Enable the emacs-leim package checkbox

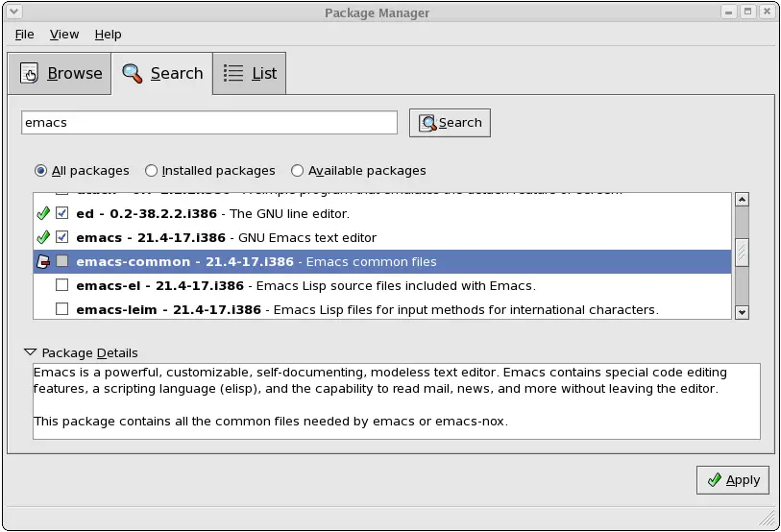[x=62, y=309]
